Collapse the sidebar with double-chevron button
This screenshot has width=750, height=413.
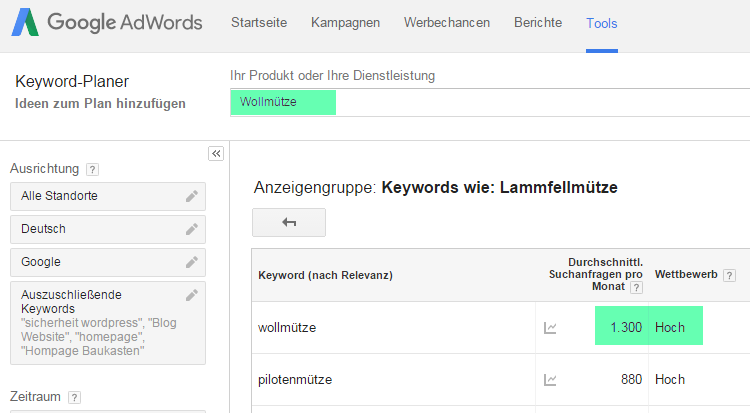click(x=216, y=154)
